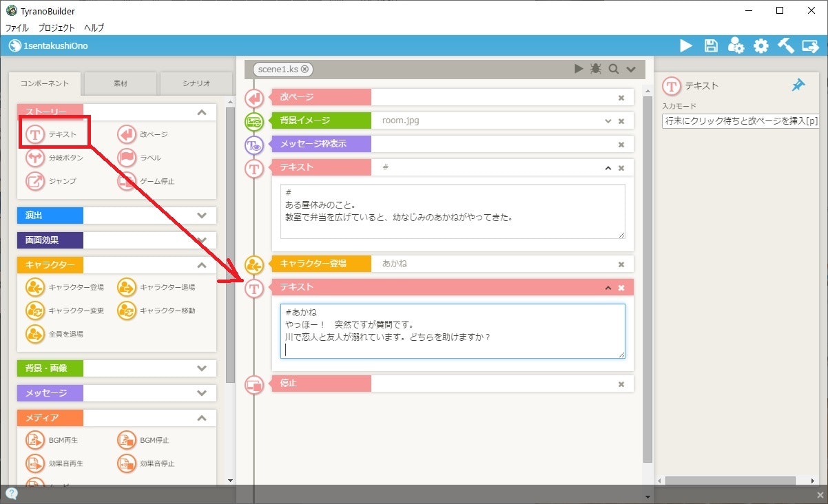Select the キャラクター退場 component
This screenshot has width=828, height=504.
click(x=156, y=287)
